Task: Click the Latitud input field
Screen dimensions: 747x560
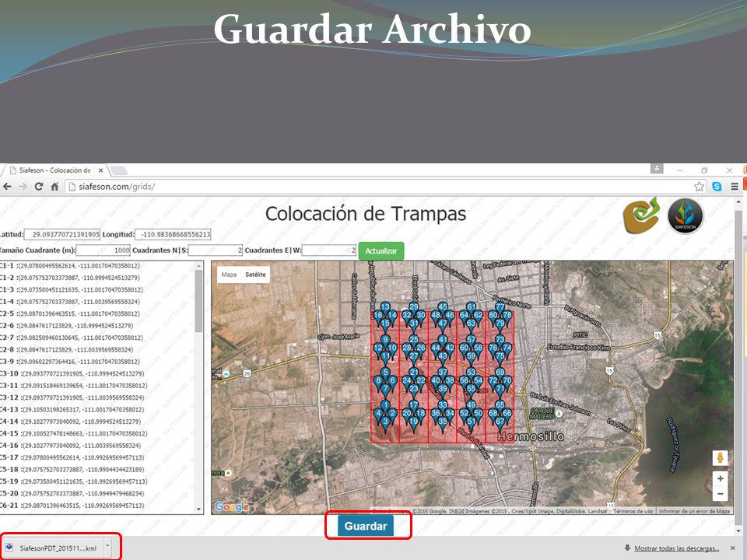Action: [x=62, y=234]
